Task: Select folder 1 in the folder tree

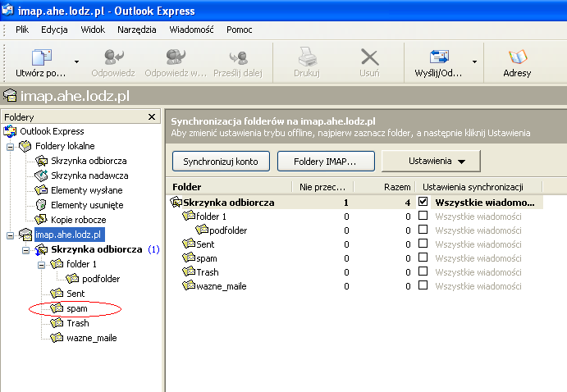Action: coord(81,264)
